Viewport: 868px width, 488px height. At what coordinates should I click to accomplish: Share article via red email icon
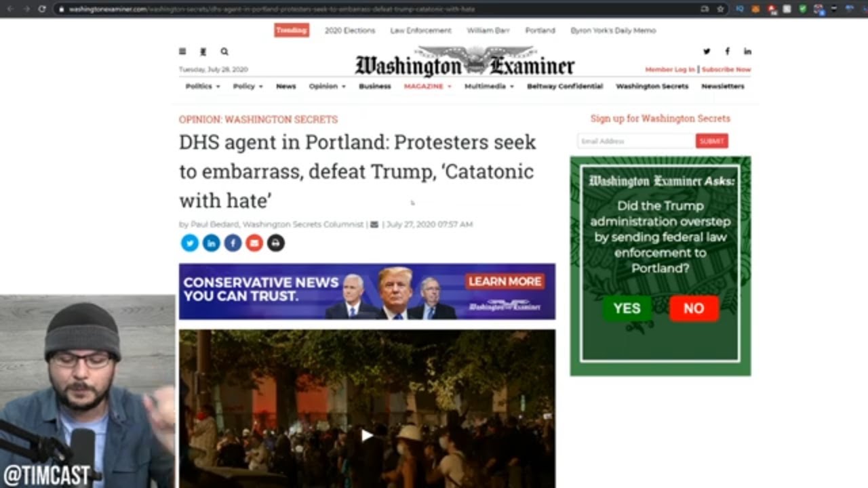click(x=254, y=243)
